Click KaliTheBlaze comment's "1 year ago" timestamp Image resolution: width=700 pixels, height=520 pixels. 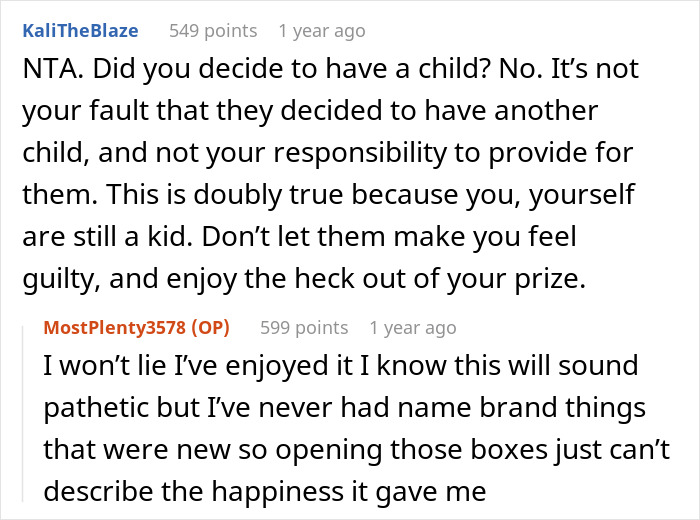[322, 31]
